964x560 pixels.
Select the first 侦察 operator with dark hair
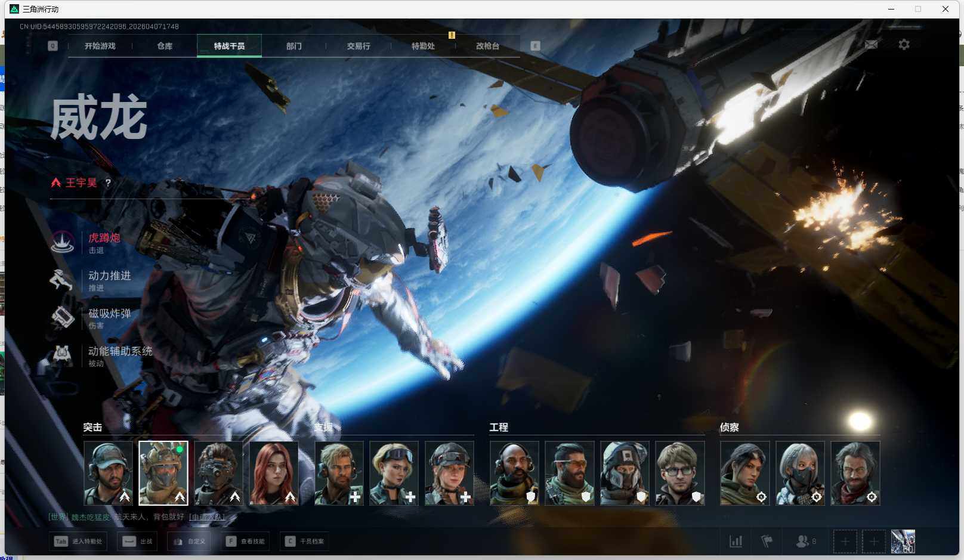[x=744, y=473]
